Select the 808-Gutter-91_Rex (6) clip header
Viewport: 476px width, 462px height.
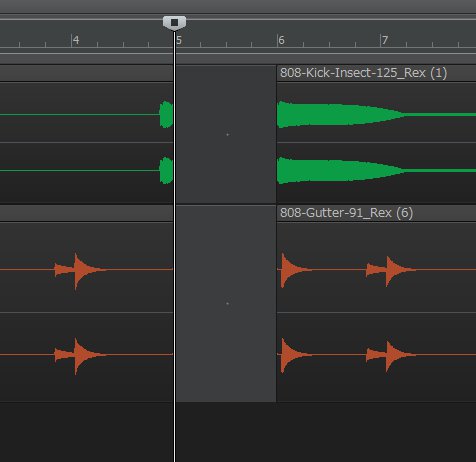376,213
